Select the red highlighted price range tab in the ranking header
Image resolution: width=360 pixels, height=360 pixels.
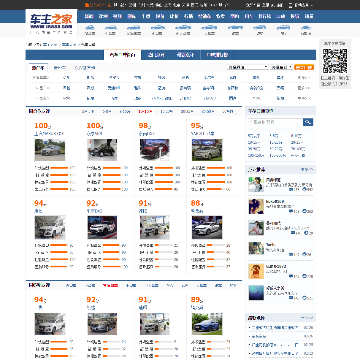click(145, 112)
